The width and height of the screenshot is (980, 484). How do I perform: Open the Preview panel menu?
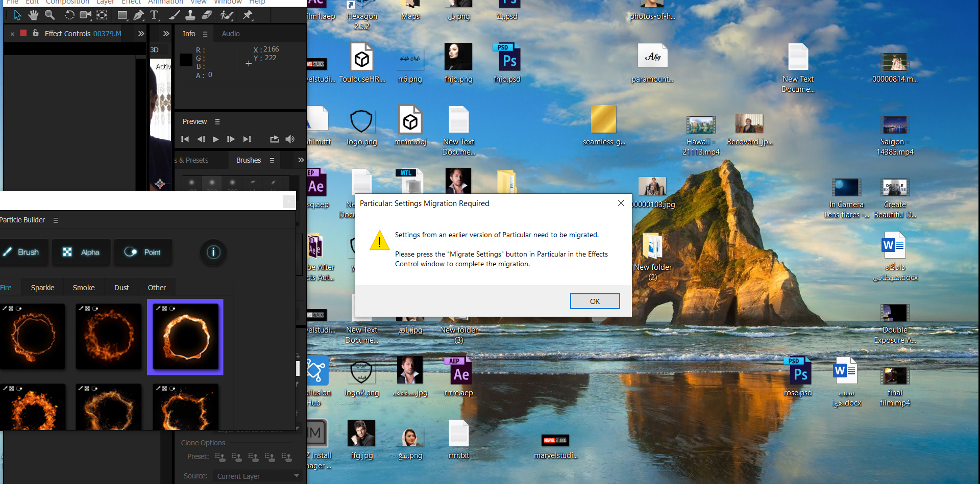click(217, 122)
